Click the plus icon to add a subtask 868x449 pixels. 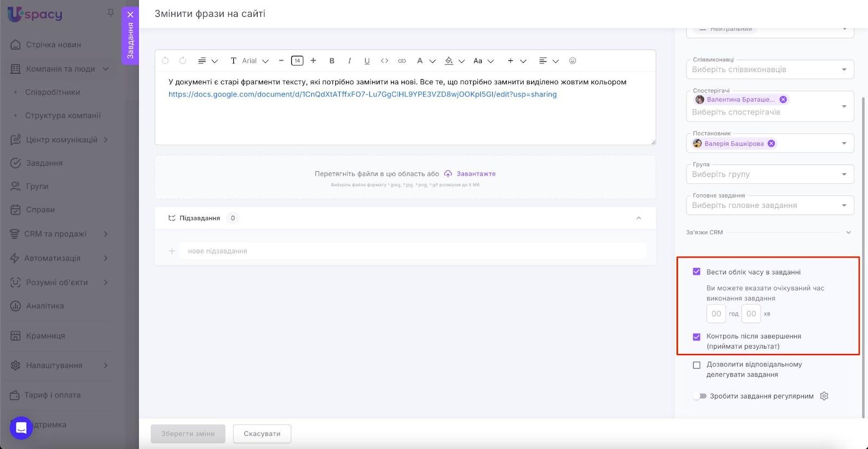(172, 251)
